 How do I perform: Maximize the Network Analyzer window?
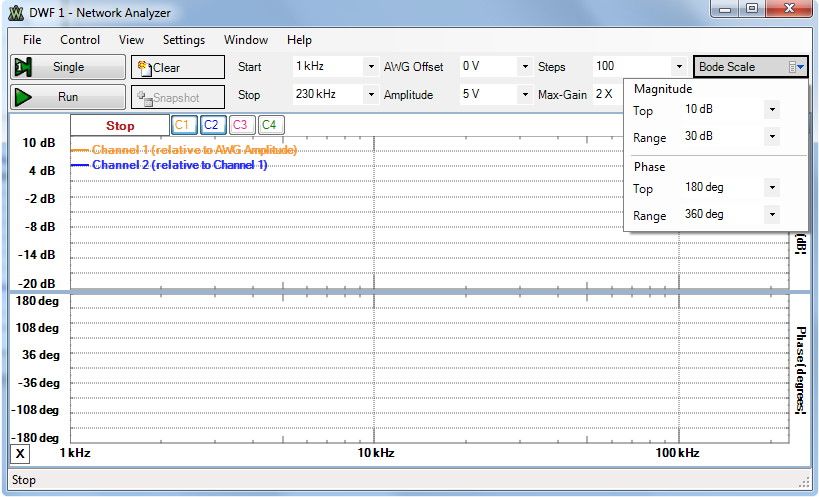click(752, 9)
